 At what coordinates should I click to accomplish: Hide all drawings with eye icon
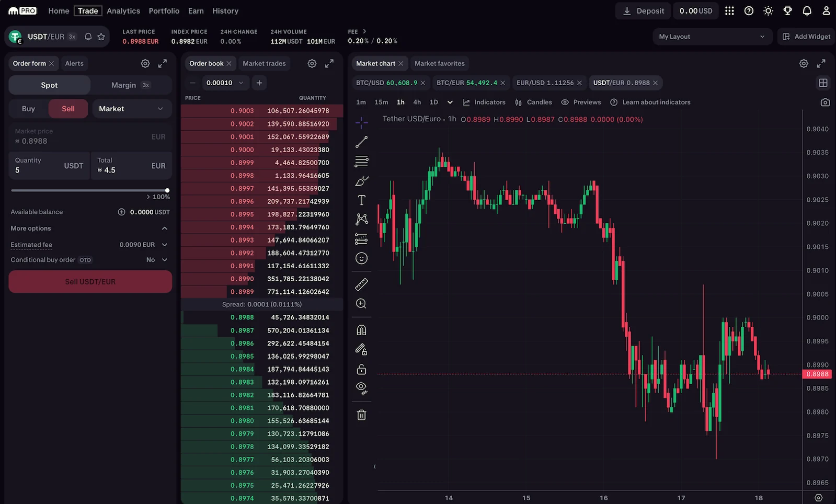[x=361, y=388]
